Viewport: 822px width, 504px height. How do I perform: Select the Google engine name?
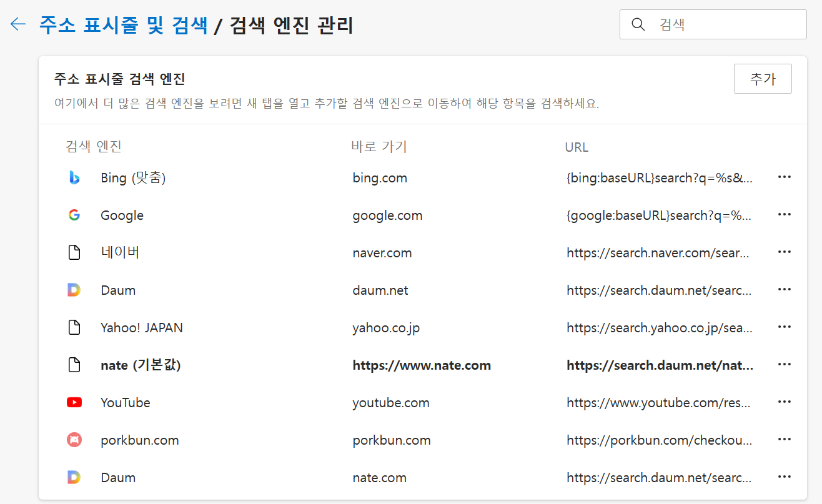122,215
